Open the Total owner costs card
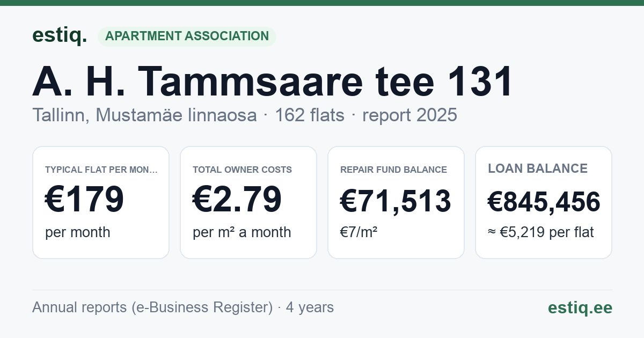This screenshot has height=338, width=644. [x=248, y=202]
